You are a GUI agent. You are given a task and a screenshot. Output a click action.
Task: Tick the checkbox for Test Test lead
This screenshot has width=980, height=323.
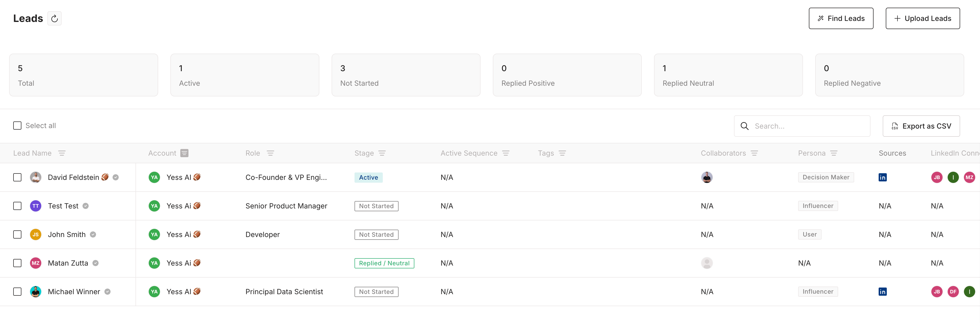(18, 206)
